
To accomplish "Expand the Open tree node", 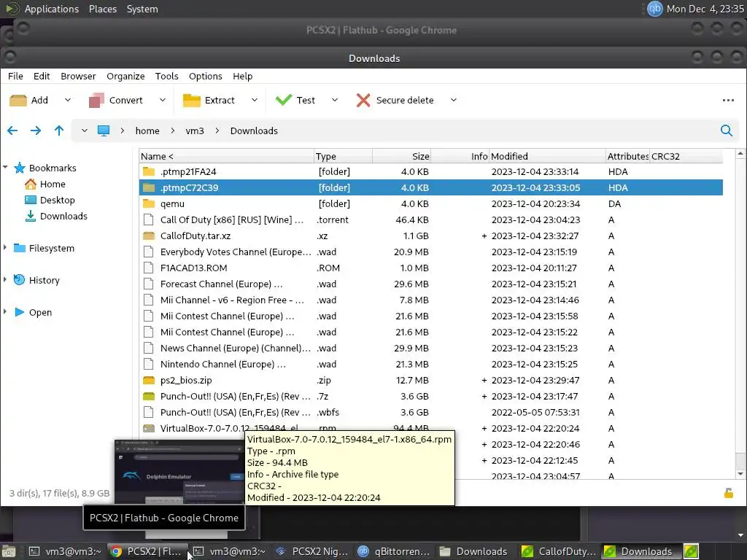I will point(5,311).
